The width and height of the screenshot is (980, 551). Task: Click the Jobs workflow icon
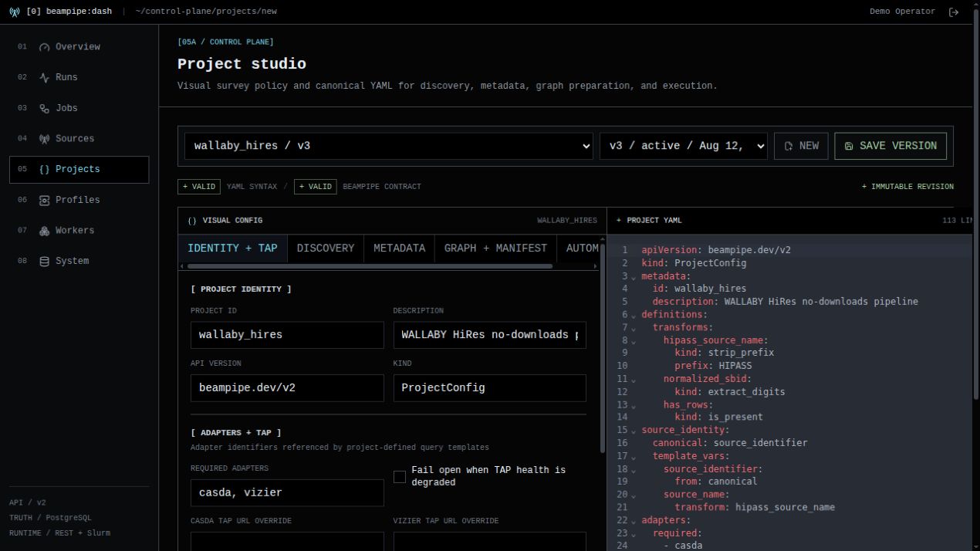coord(44,109)
